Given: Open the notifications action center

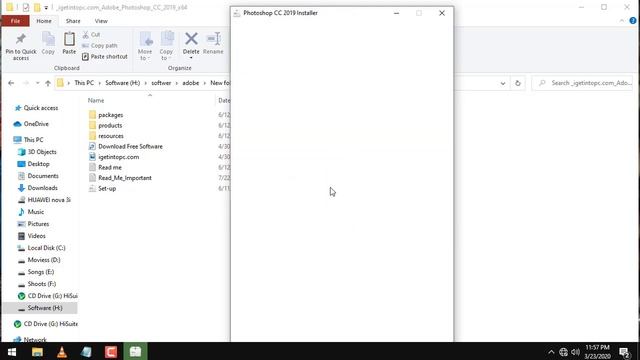Looking at the screenshot, I should (624, 352).
